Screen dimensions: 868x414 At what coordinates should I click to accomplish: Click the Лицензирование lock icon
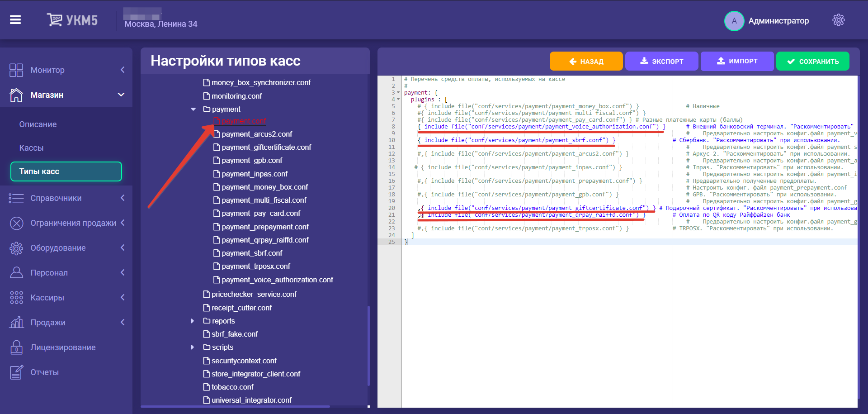16,347
